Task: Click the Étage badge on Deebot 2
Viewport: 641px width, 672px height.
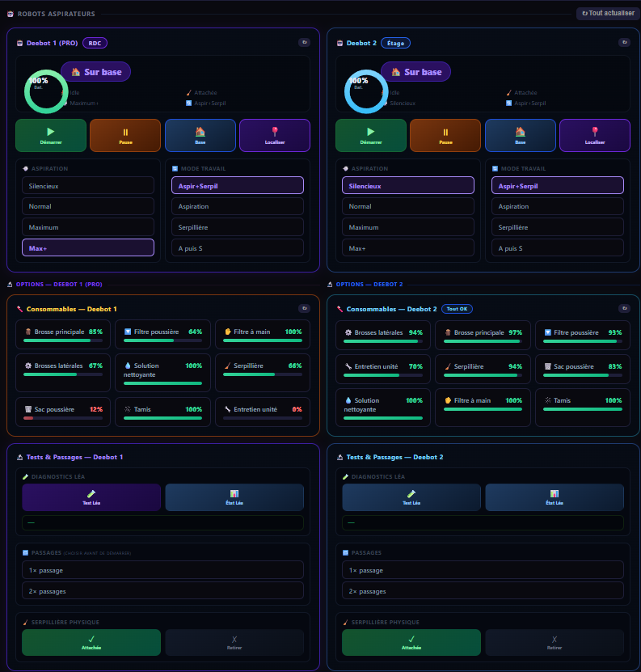Action: [x=395, y=43]
